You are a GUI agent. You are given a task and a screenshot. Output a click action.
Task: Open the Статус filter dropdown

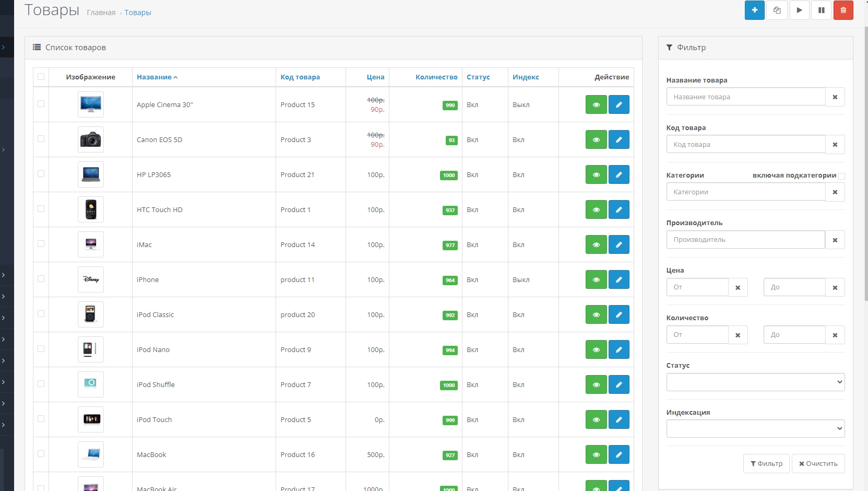click(x=755, y=382)
